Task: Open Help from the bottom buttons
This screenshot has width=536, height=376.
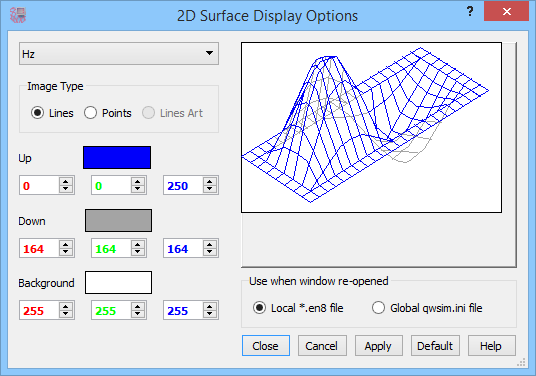Action: (491, 346)
